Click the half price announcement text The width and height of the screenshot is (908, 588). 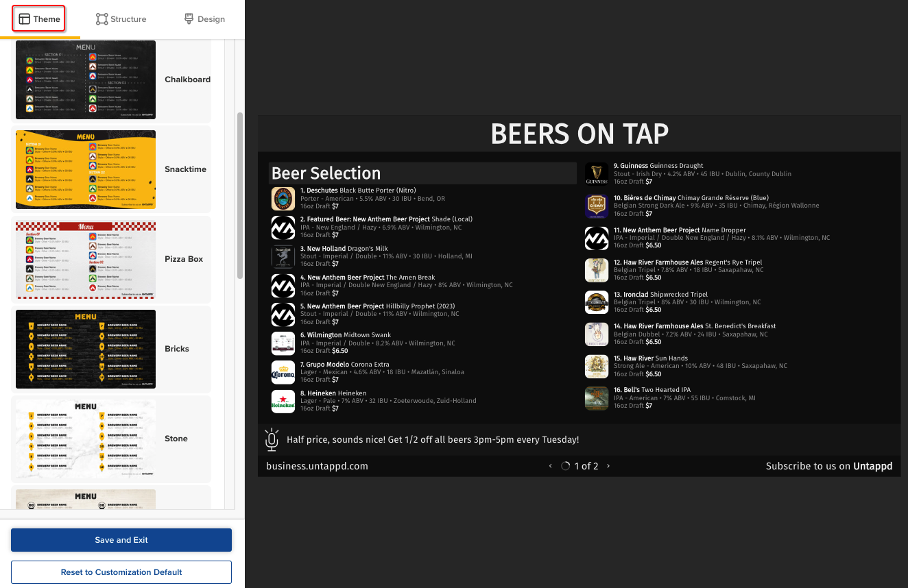click(433, 440)
